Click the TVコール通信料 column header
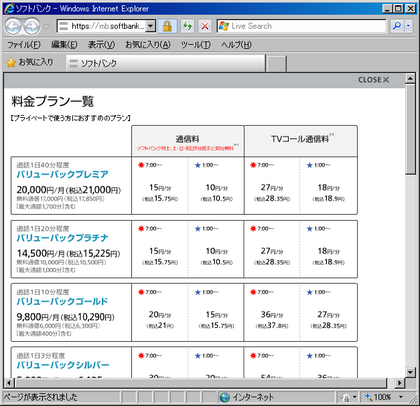Image resolution: width=420 pixels, height=406 pixels. coord(301,141)
